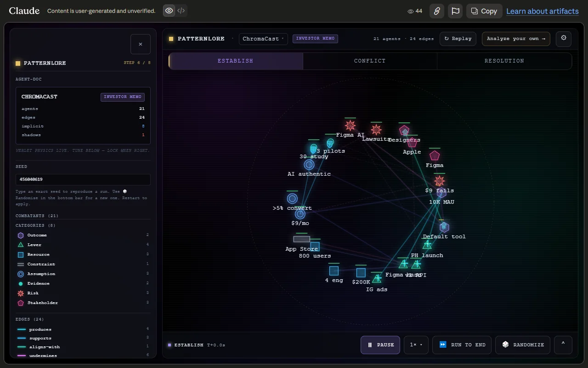The image size is (588, 368).
Task: Open the 1× playback speed dropdown
Action: click(x=416, y=345)
